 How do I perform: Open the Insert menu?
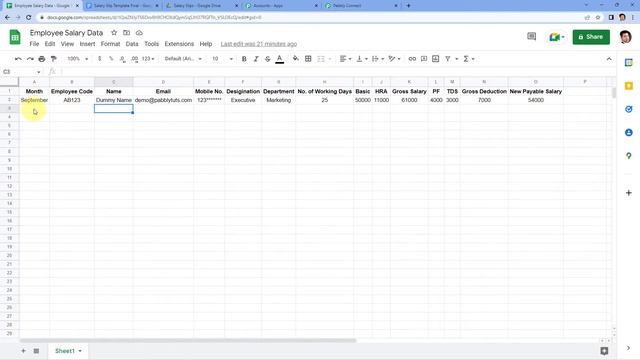[87, 44]
